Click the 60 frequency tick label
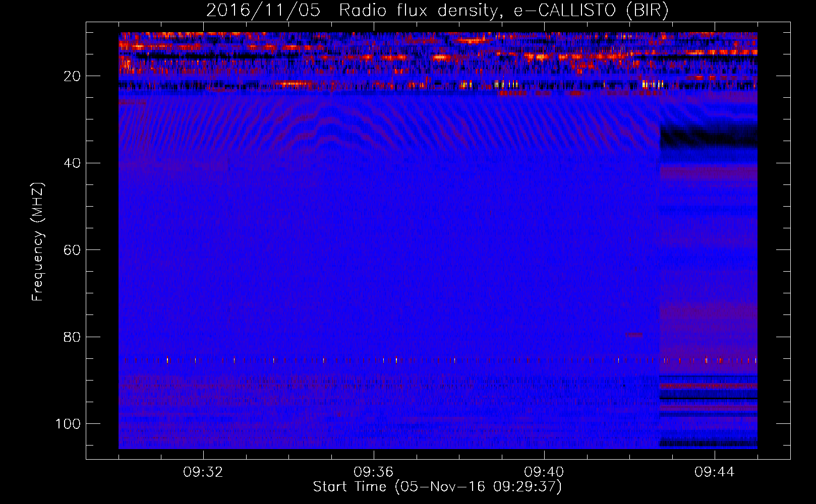This screenshot has width=816, height=504. 73,250
